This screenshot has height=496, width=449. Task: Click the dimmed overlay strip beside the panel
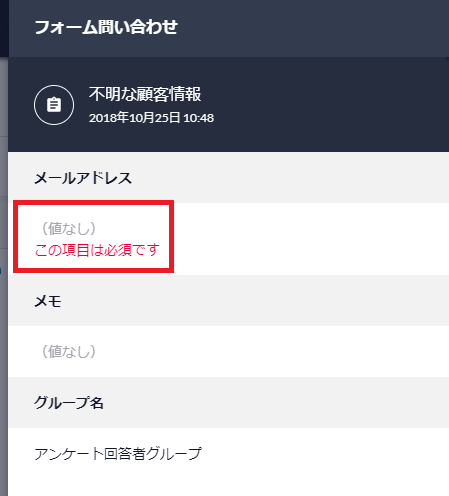coord(4,277)
